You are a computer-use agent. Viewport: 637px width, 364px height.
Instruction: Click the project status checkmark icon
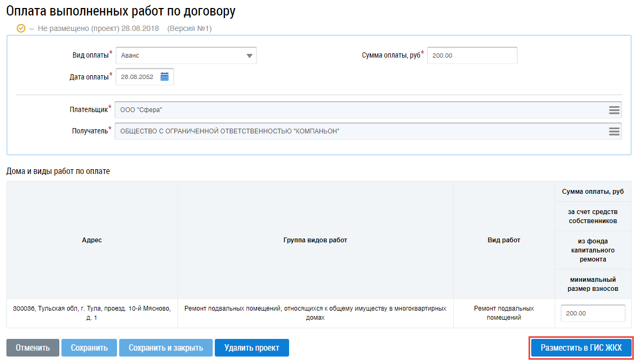click(x=21, y=28)
